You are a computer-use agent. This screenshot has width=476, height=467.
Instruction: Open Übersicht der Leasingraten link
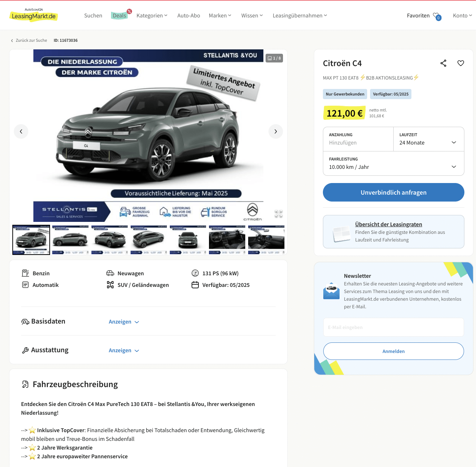[x=388, y=224]
